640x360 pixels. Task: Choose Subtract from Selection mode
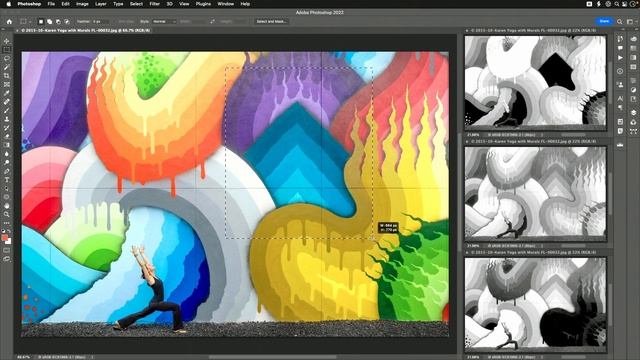pyautogui.click(x=58, y=21)
